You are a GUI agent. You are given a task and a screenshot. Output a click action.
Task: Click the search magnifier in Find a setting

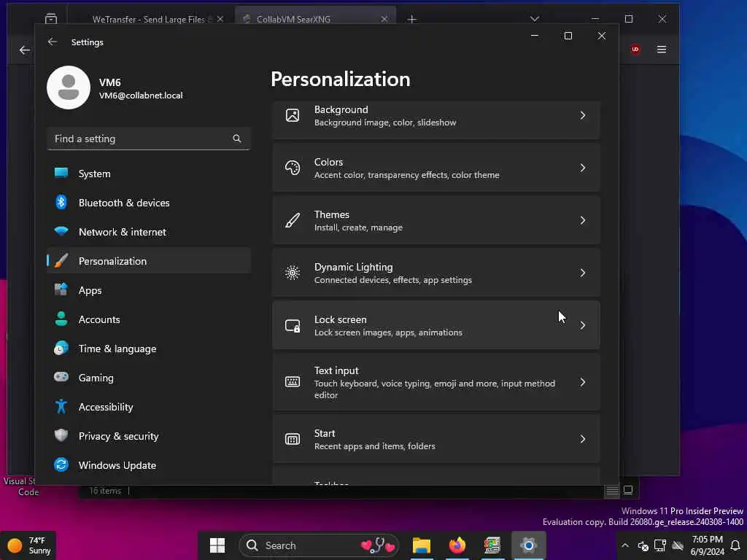[237, 139]
